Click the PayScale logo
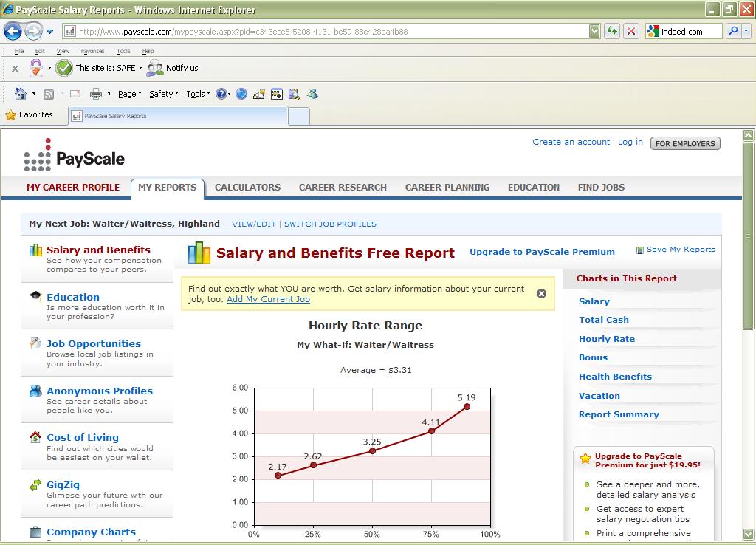 click(x=75, y=155)
